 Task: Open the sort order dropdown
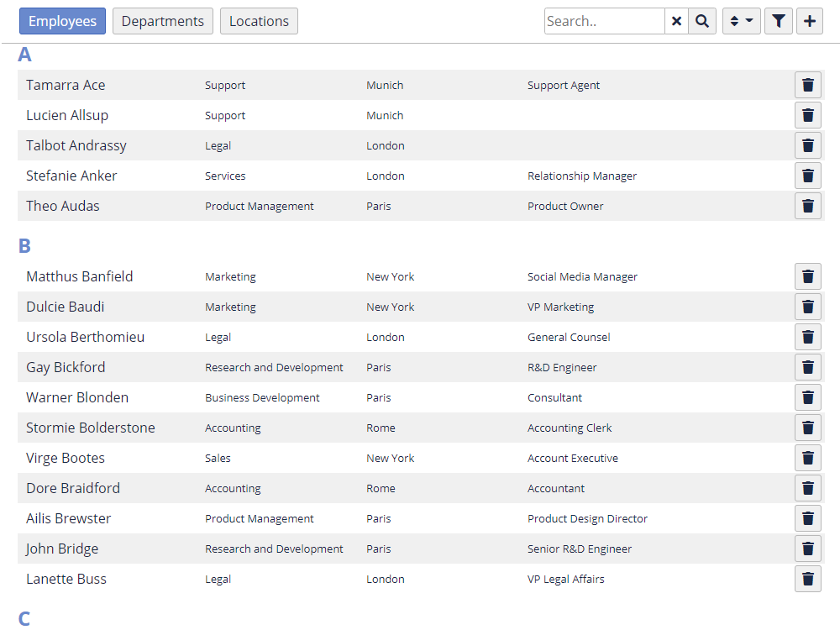coord(741,21)
